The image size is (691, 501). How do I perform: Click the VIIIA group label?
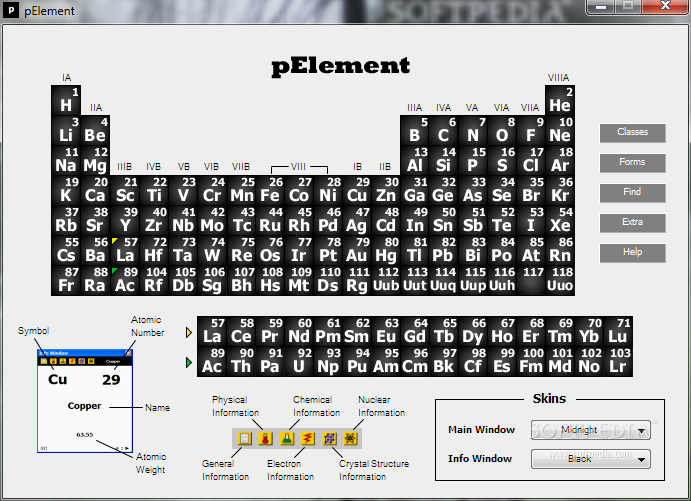[x=558, y=78]
